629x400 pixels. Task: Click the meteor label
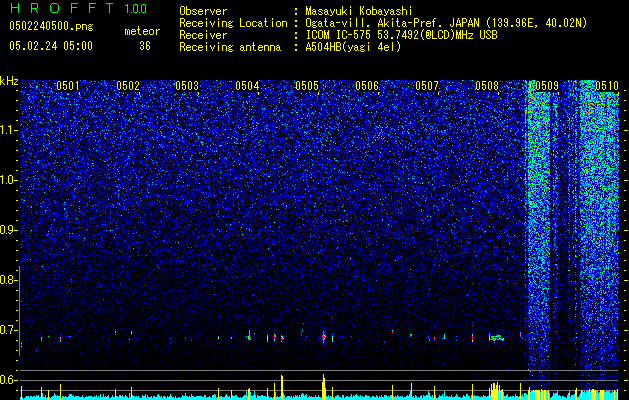[x=142, y=31]
